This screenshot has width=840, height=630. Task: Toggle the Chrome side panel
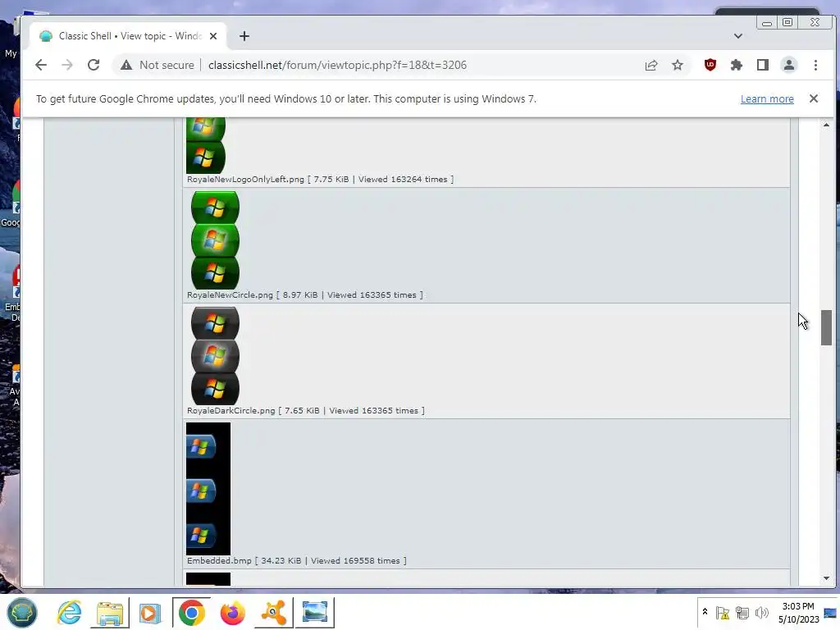pos(763,66)
